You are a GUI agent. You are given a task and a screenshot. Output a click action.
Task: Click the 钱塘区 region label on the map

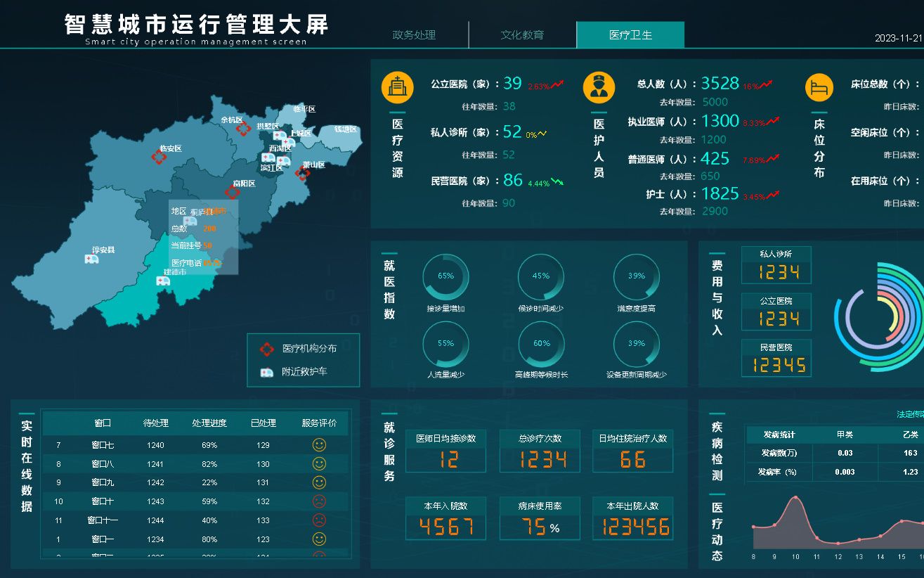[x=345, y=129]
